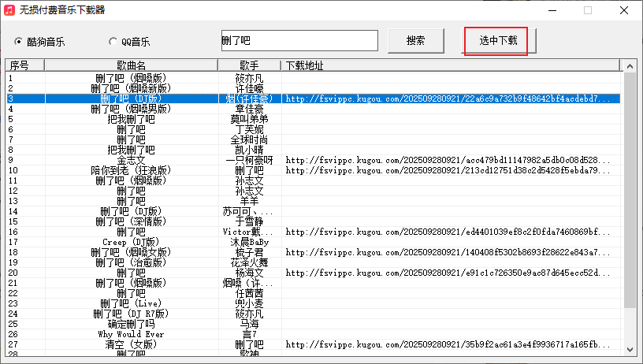Click row 10 download URL 213cd127
643x364 pixels.
[448, 170]
